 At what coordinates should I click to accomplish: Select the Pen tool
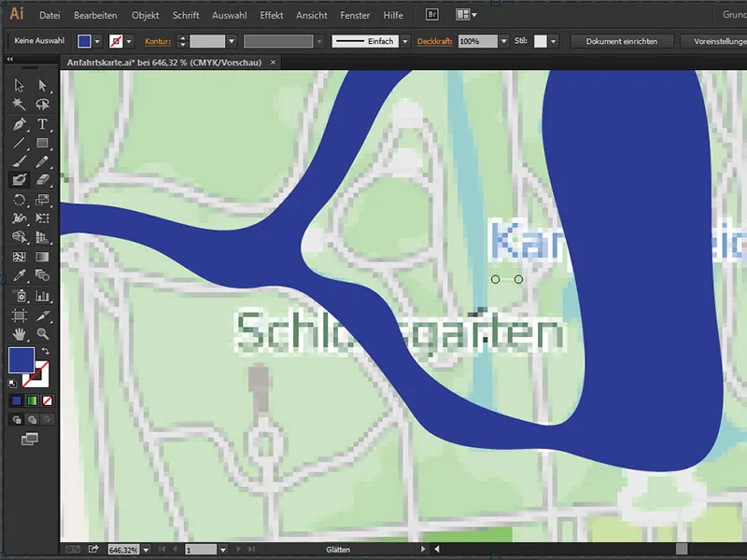19,124
